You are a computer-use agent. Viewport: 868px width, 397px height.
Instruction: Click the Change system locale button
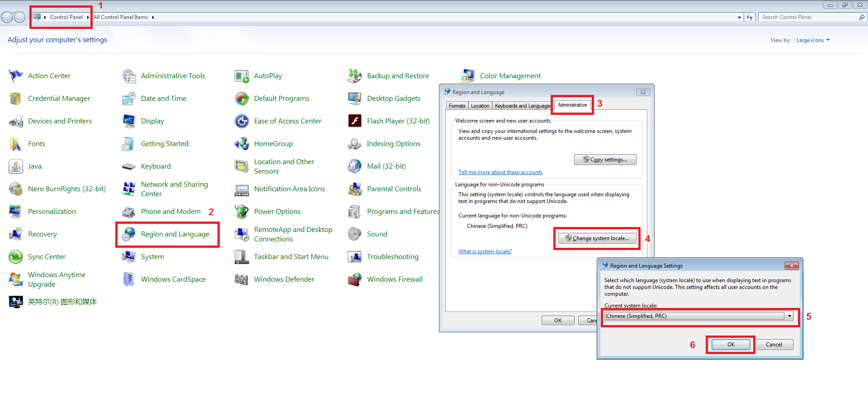tap(597, 238)
